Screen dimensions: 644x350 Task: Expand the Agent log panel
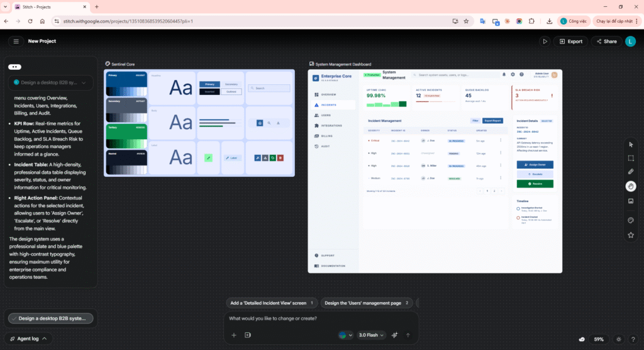[28, 339]
